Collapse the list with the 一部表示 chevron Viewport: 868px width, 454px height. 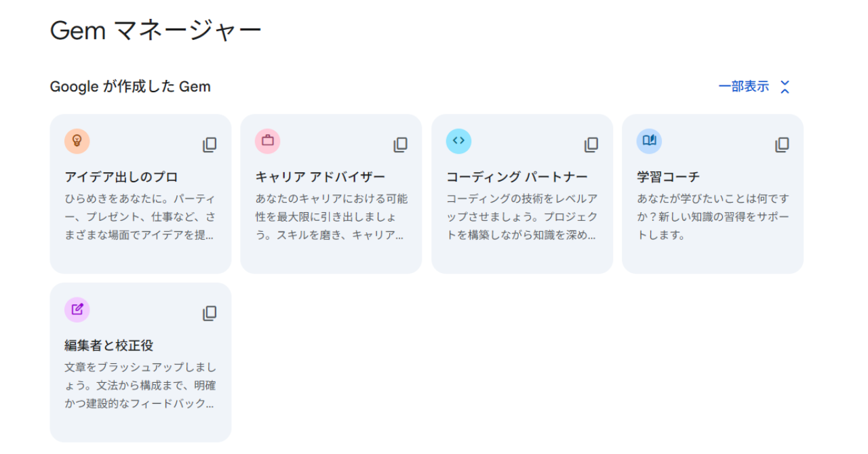tap(785, 87)
